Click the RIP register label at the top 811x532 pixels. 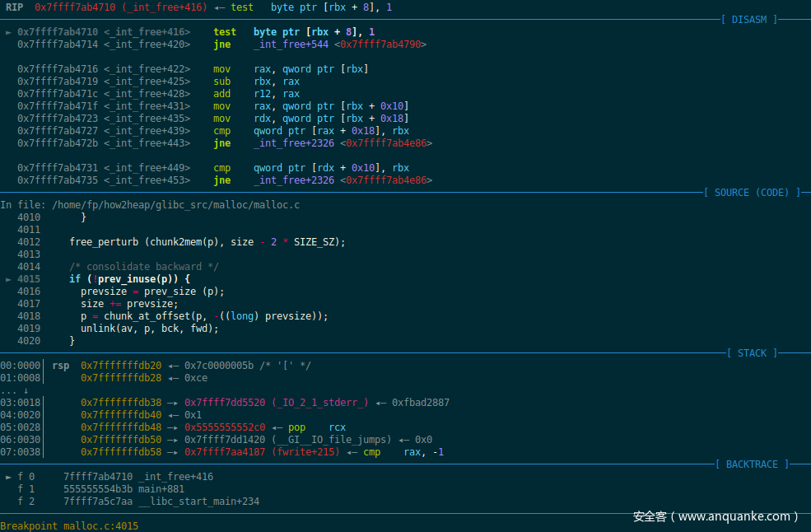click(x=15, y=7)
